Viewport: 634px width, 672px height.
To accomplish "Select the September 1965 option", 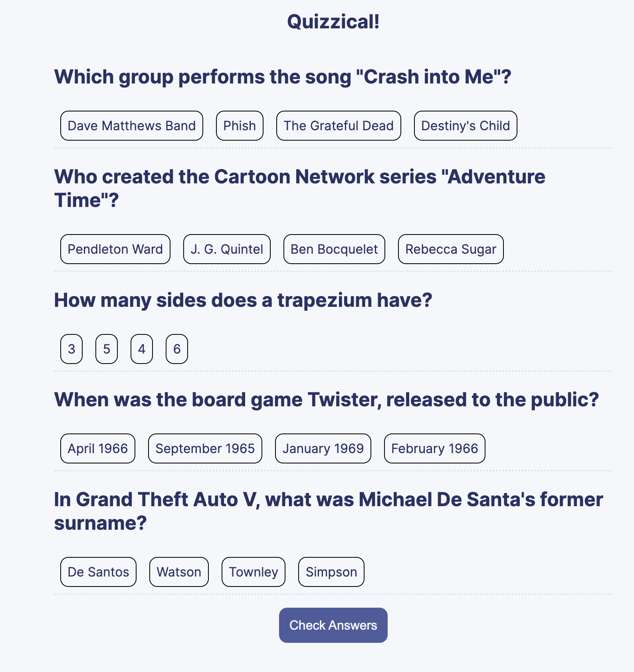I will 205,449.
